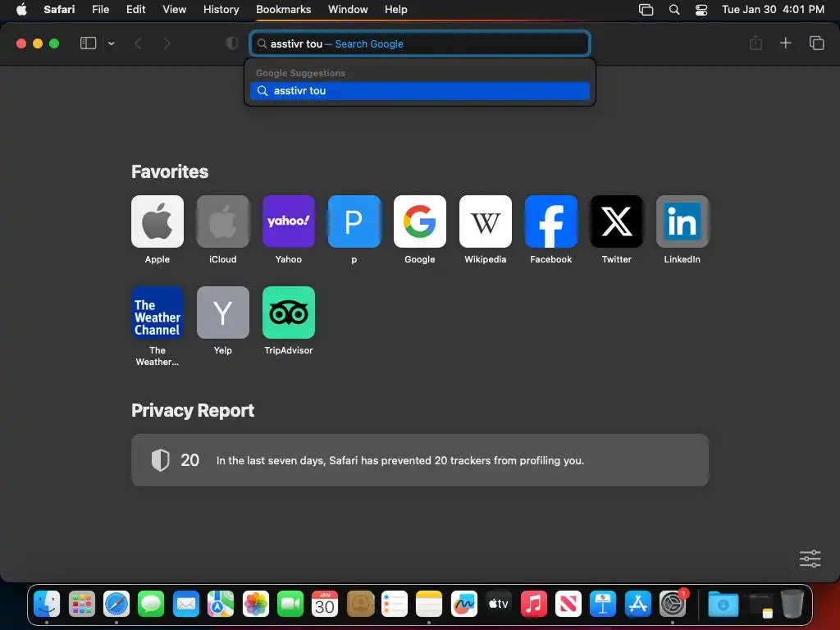840x630 pixels.
Task: Open Launchpad from the Dock
Action: tap(81, 605)
